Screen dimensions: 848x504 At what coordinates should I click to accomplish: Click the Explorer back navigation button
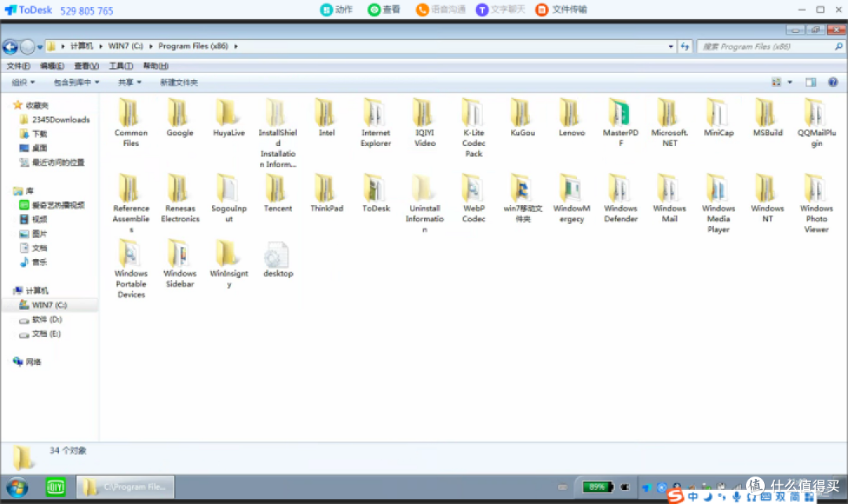[x=9, y=46]
